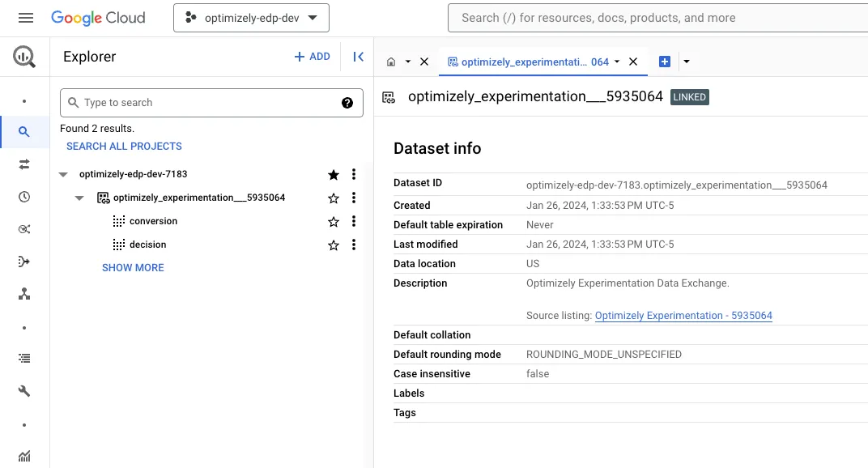Image resolution: width=868 pixels, height=468 pixels.
Task: Collapse the Explorer panel
Action: [x=358, y=57]
